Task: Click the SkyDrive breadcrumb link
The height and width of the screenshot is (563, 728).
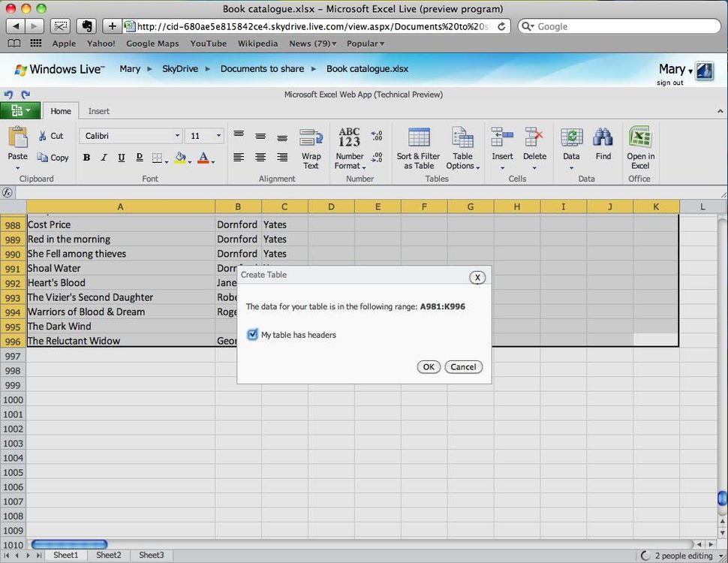Action: 180,68
